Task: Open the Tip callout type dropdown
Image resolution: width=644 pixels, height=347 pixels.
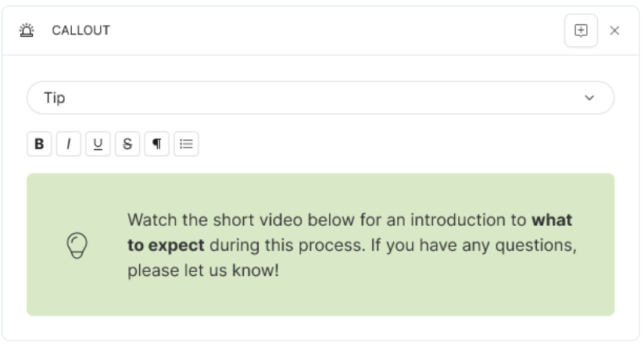Action: [320, 98]
